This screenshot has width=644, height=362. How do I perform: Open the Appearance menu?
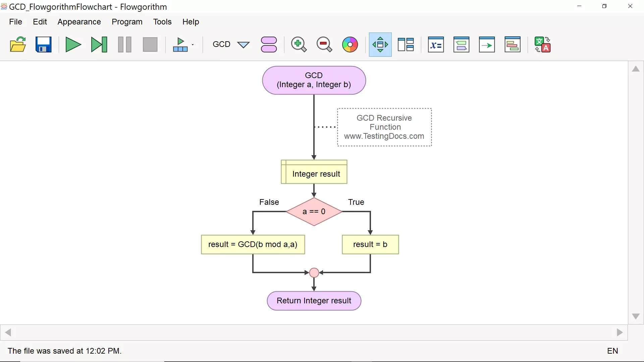click(79, 22)
